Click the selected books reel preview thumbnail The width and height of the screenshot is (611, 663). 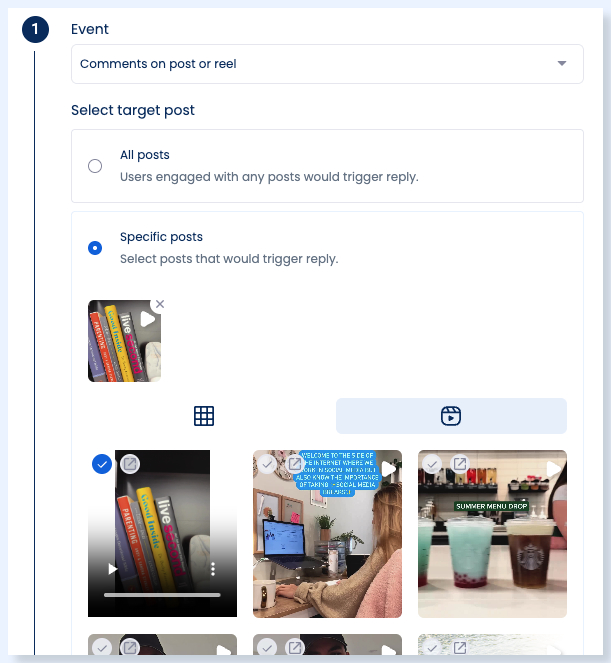click(124, 341)
